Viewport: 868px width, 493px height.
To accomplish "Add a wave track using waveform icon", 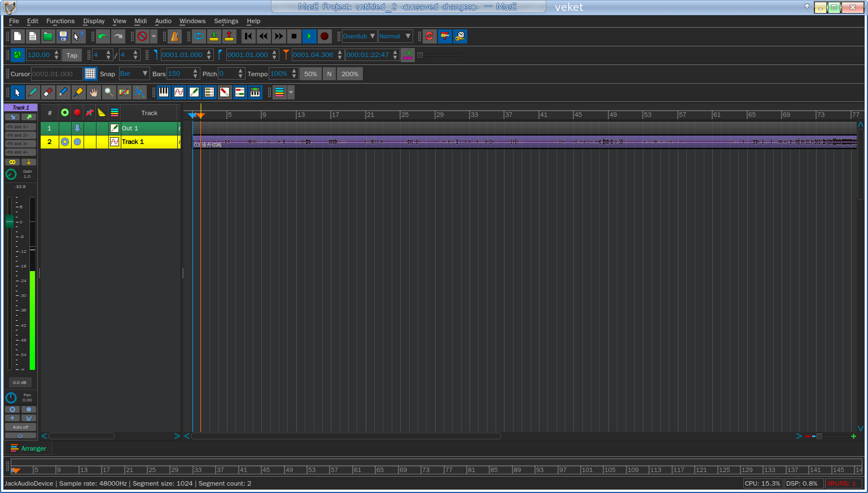I will (x=179, y=92).
